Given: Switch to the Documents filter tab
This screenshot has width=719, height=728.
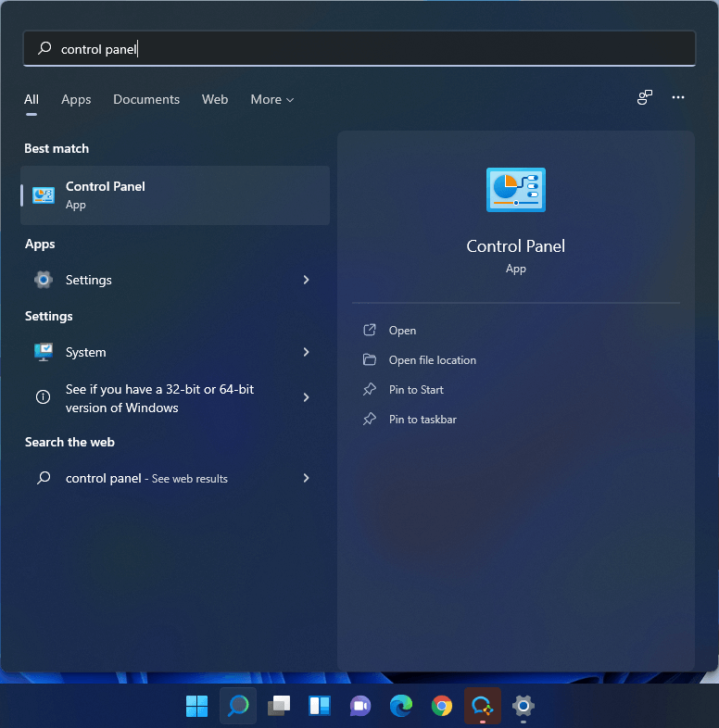Looking at the screenshot, I should pyautogui.click(x=146, y=99).
